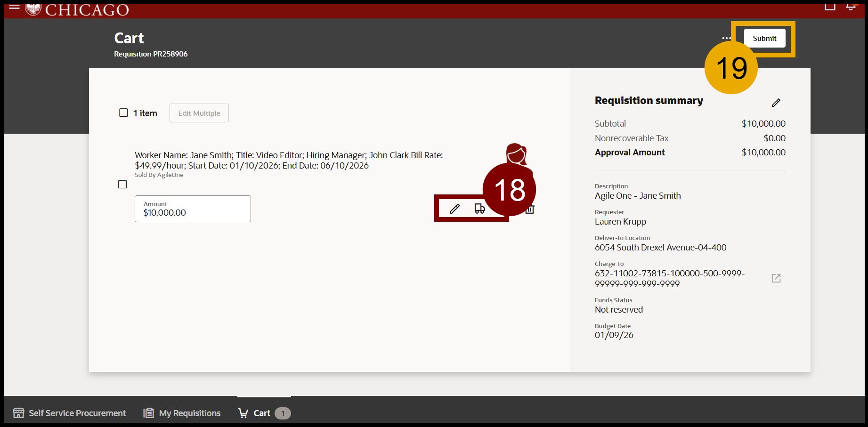
Task: Open the navigation hamburger menu
Action: [x=14, y=7]
